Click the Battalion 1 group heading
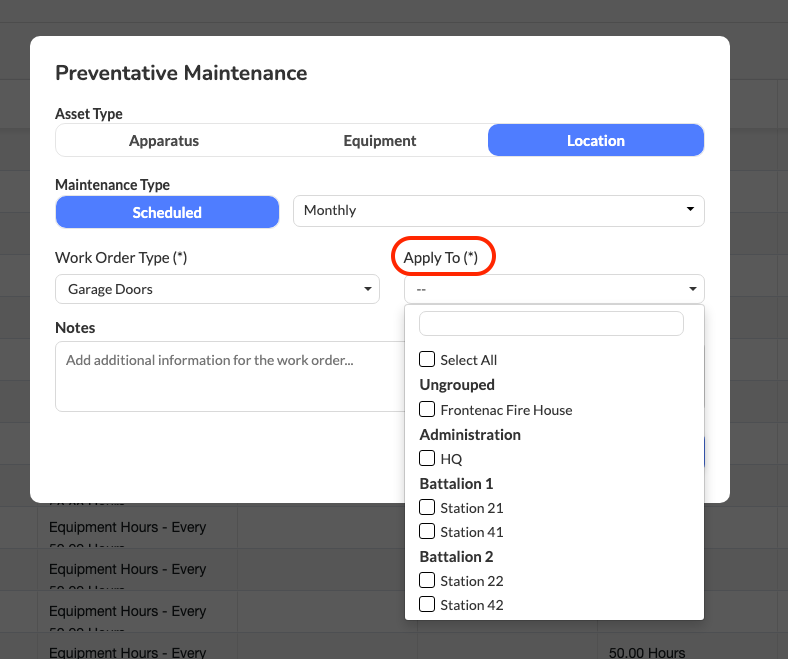The image size is (788, 659). pos(456,484)
